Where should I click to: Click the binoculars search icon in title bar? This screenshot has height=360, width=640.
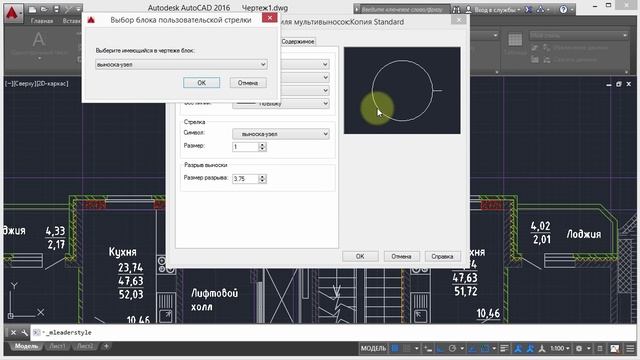point(456,9)
